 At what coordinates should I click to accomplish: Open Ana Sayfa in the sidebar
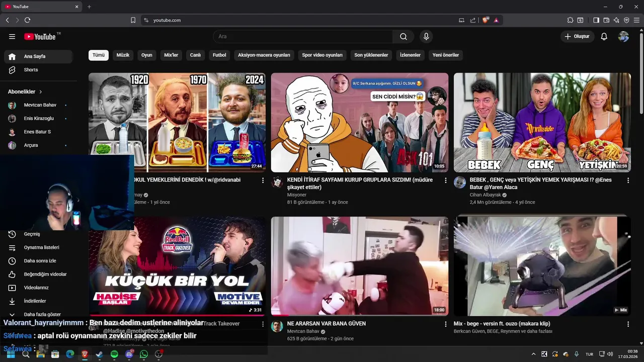click(38, 56)
